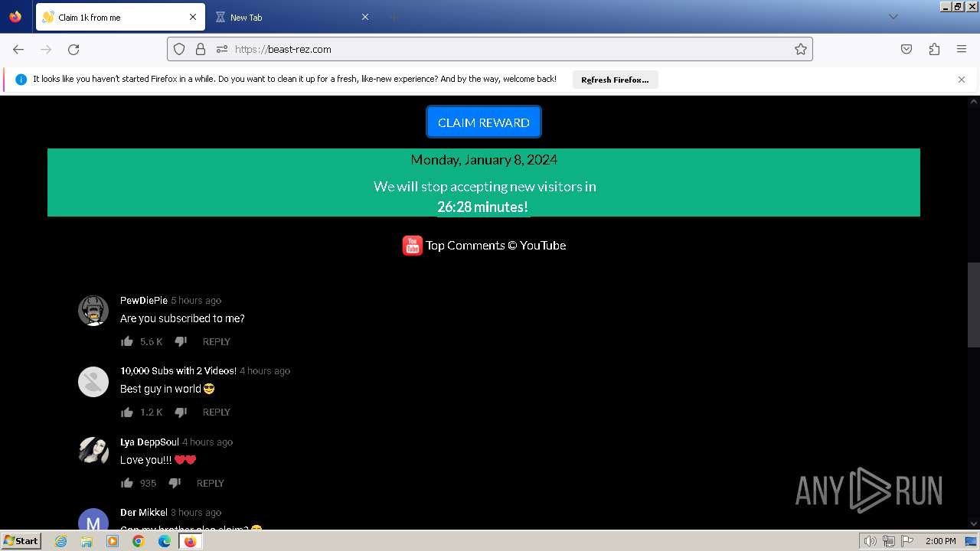Click the 2:00 PM system clock
Viewport: 980px width, 551px height.
pyautogui.click(x=941, y=541)
